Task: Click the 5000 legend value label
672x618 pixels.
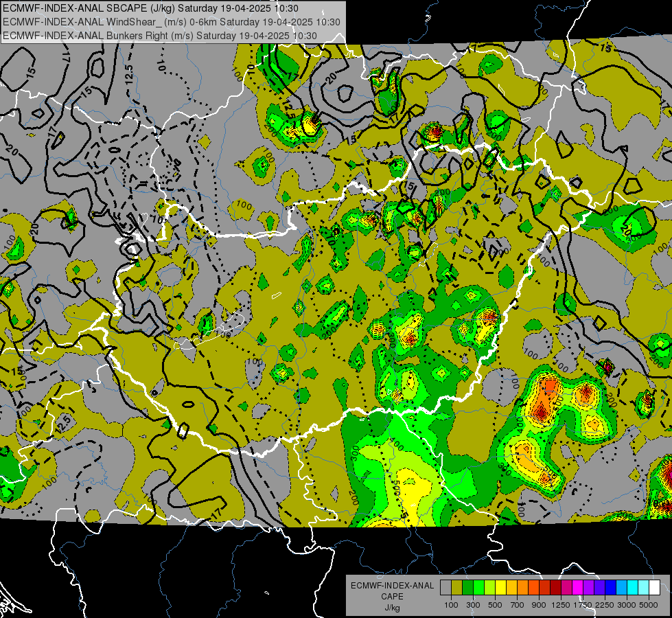Action: (x=649, y=605)
